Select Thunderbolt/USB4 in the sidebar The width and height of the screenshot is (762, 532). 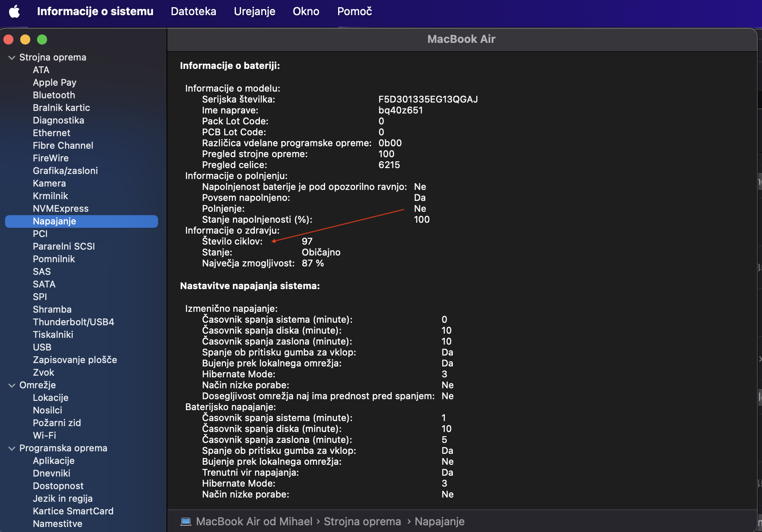pyautogui.click(x=74, y=322)
